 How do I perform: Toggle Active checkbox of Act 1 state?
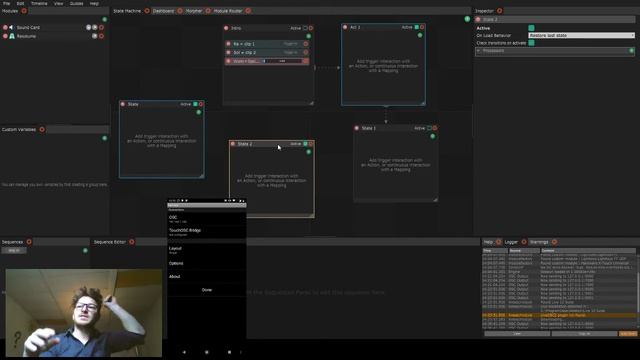click(416, 27)
